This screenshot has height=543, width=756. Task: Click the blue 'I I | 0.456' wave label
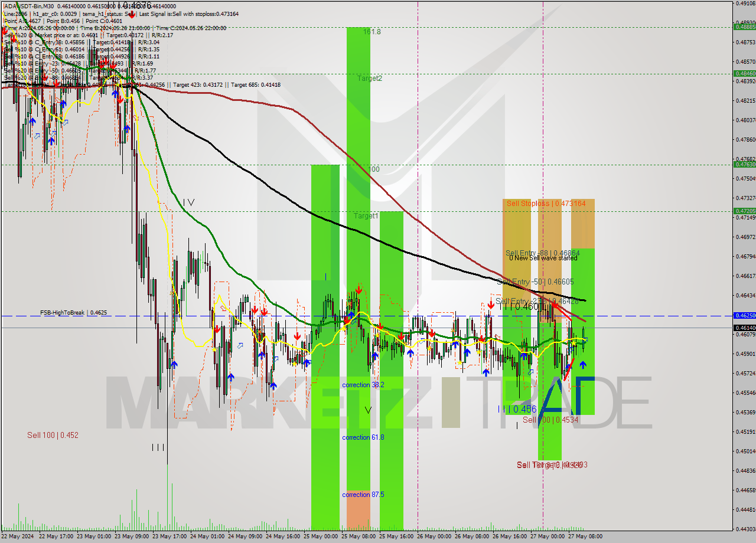point(517,409)
